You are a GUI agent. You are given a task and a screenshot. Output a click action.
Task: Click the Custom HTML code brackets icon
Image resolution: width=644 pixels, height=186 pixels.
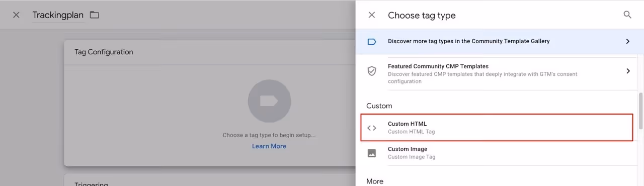tap(372, 128)
